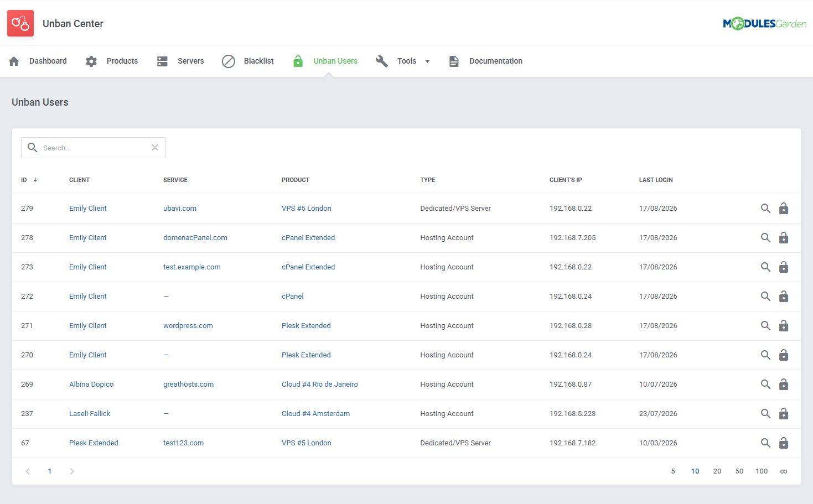Open Plesk Extended product in row 271

pyautogui.click(x=306, y=326)
